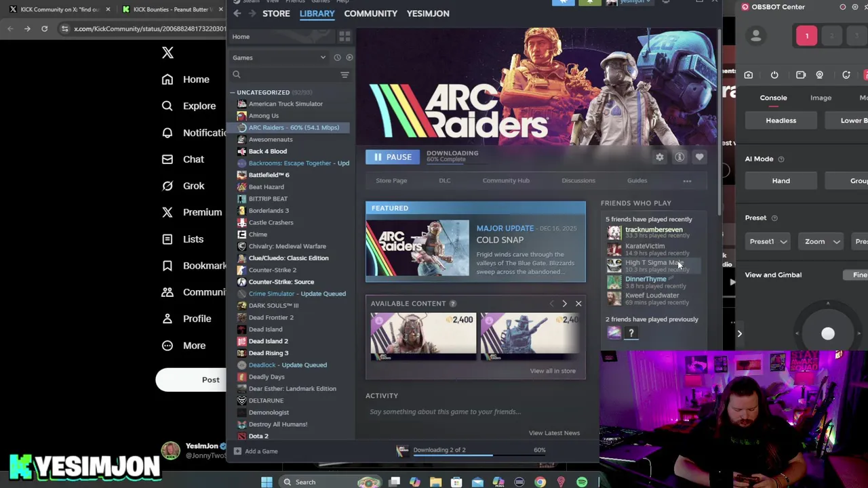Reload the browser page
This screenshot has height=488, width=868.
tap(44, 28)
